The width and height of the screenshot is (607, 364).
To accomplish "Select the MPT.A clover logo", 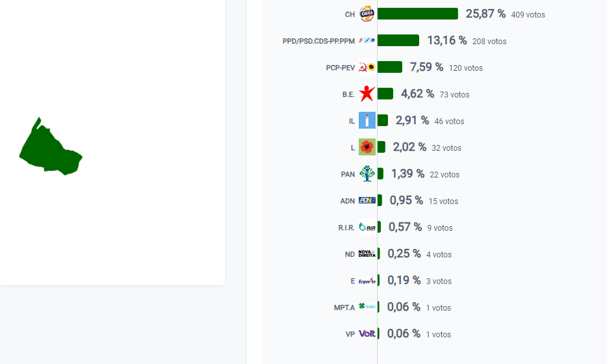I will pos(367,307).
